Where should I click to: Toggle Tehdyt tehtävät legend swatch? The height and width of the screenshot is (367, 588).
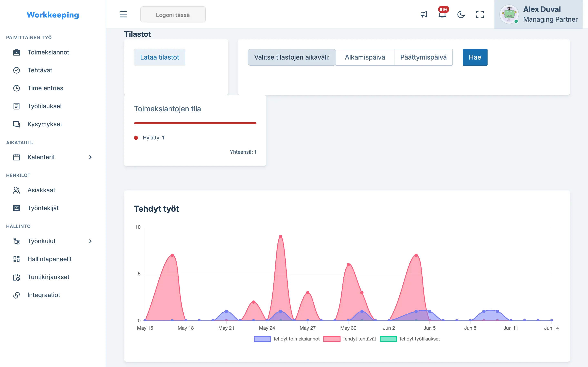coord(332,339)
